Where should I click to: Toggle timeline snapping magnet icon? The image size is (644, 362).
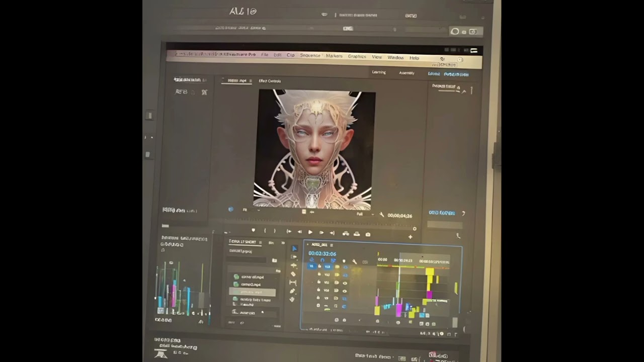click(322, 260)
